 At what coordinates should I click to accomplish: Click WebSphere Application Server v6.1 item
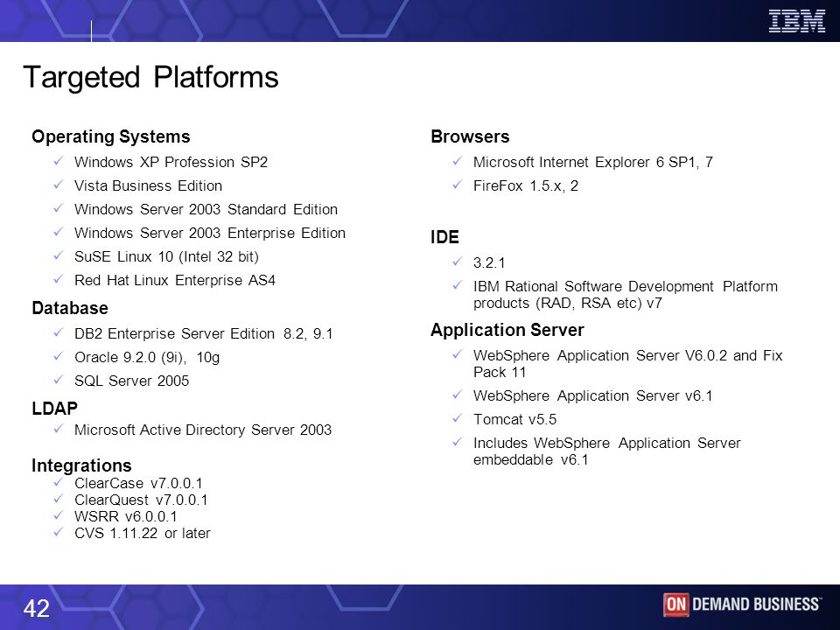[x=593, y=395]
